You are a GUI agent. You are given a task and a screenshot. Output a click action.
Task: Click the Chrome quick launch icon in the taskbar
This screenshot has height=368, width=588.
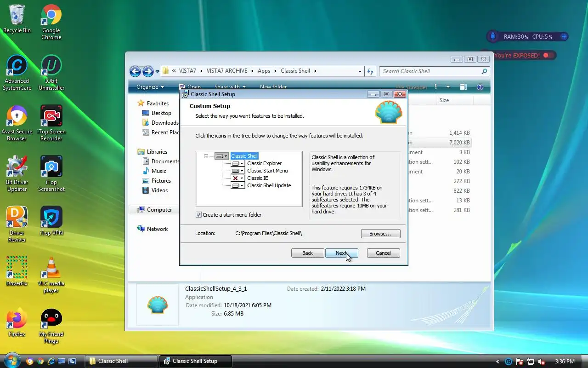point(40,361)
